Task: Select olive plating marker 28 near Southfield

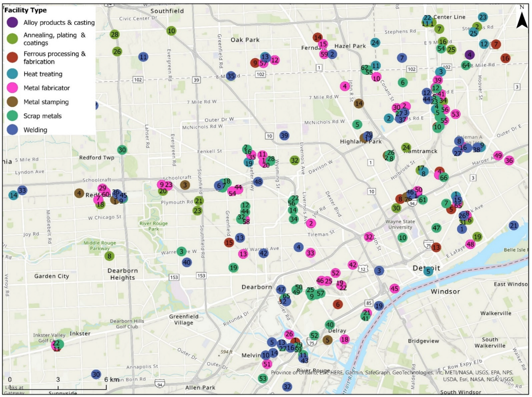Action: click(x=115, y=35)
